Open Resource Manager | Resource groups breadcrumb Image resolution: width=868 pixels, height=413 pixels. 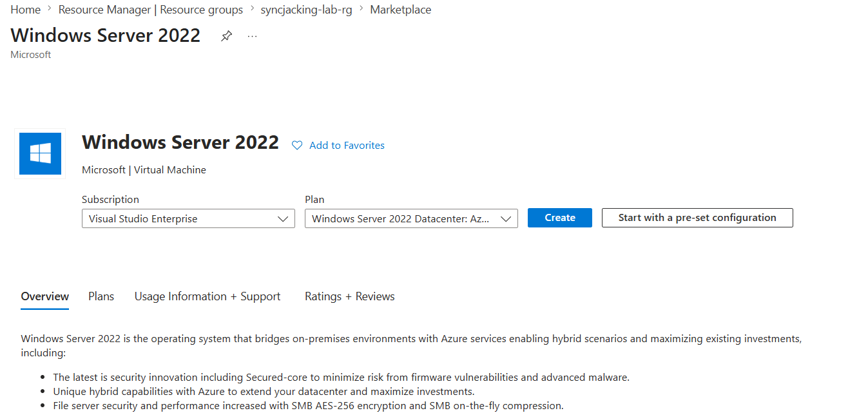151,10
